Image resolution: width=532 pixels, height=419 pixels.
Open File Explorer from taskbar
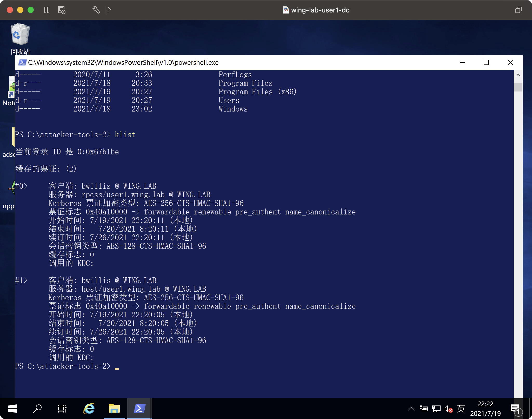pyautogui.click(x=114, y=409)
